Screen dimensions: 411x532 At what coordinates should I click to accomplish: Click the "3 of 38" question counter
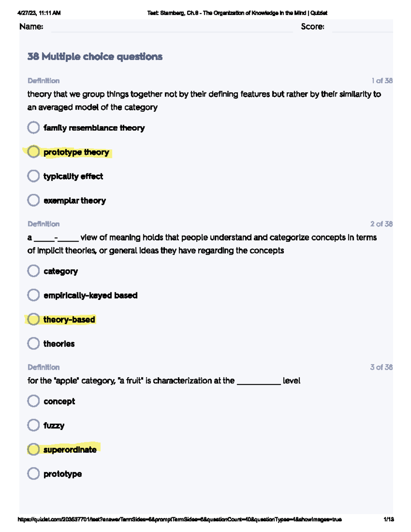pos(381,367)
